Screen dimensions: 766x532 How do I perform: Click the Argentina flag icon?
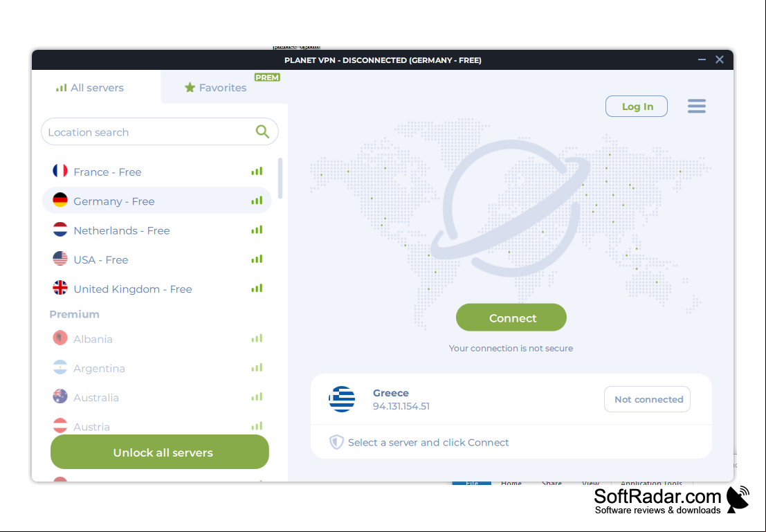60,367
